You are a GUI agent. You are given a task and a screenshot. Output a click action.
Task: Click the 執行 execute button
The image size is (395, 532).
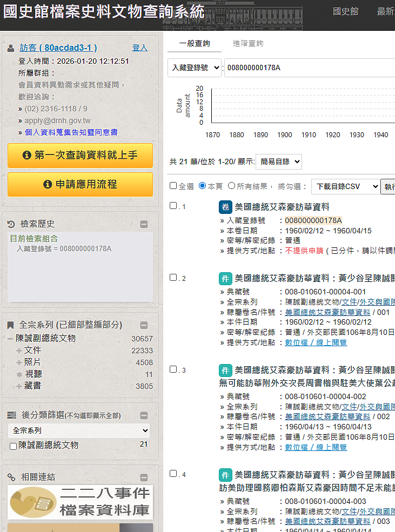(388, 186)
